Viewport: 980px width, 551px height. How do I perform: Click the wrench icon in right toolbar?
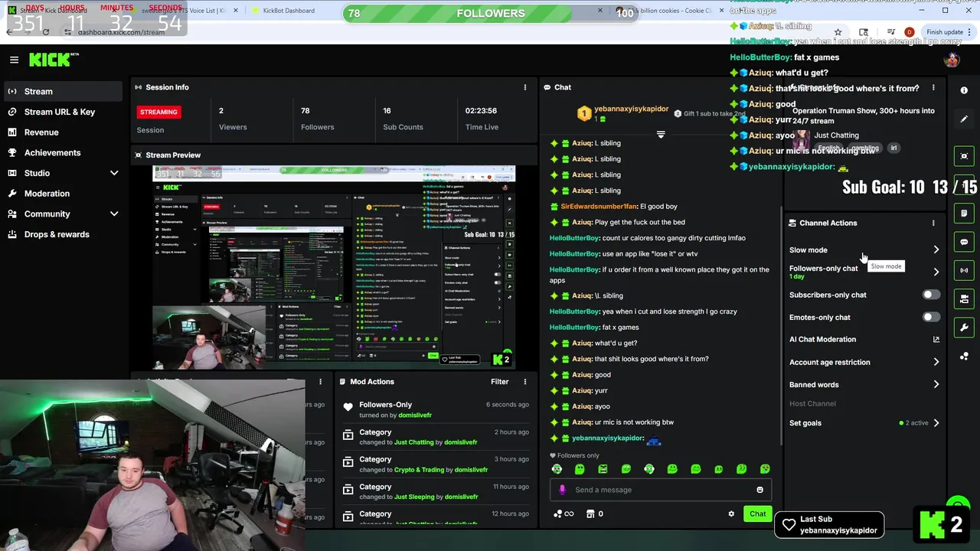pyautogui.click(x=964, y=328)
